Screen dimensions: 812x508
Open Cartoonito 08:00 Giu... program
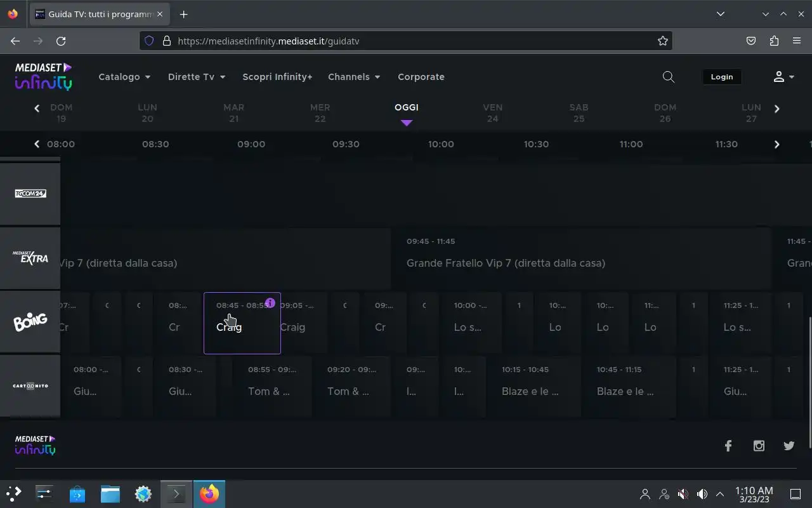point(91,387)
